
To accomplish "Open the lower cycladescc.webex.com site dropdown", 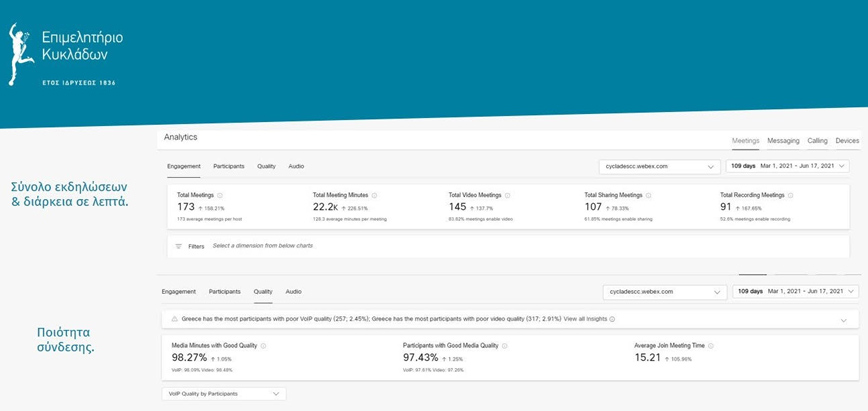I will 663,292.
